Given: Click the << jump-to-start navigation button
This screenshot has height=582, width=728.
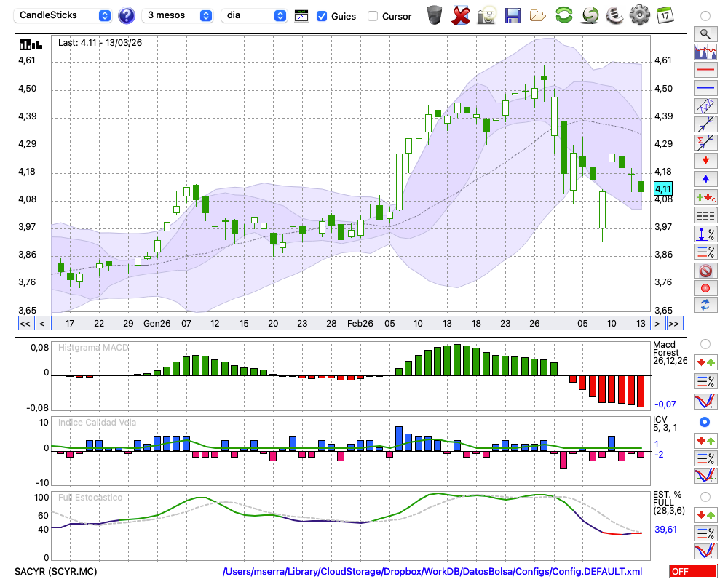Looking at the screenshot, I should [x=25, y=323].
